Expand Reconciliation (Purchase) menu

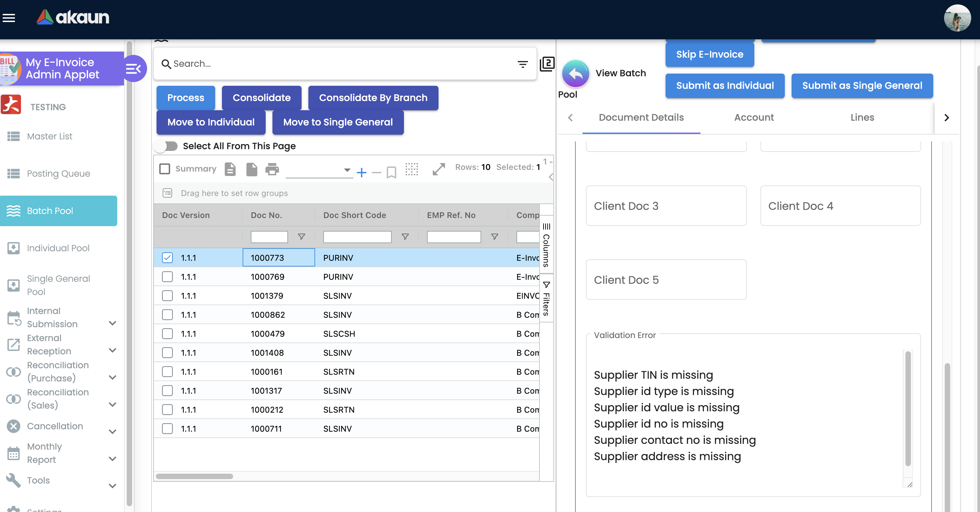pyautogui.click(x=112, y=377)
